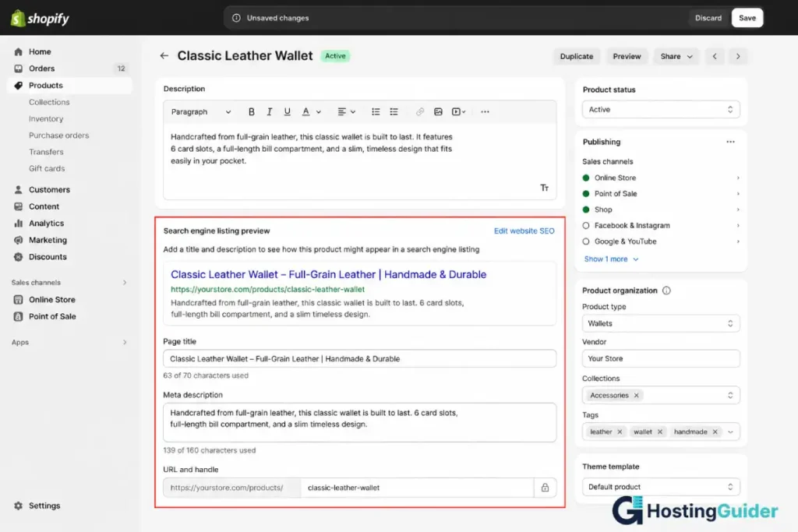Click the Preview button
The image size is (798, 532).
pyautogui.click(x=627, y=56)
